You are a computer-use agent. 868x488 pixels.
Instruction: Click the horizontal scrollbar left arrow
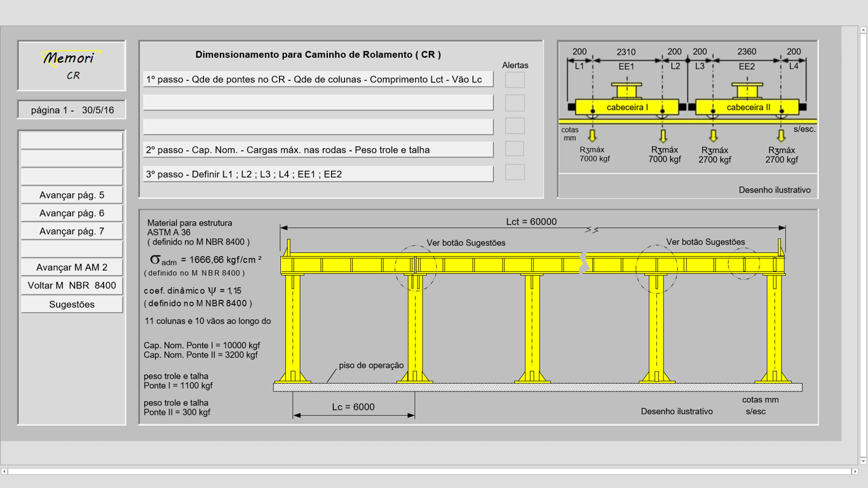point(4,471)
